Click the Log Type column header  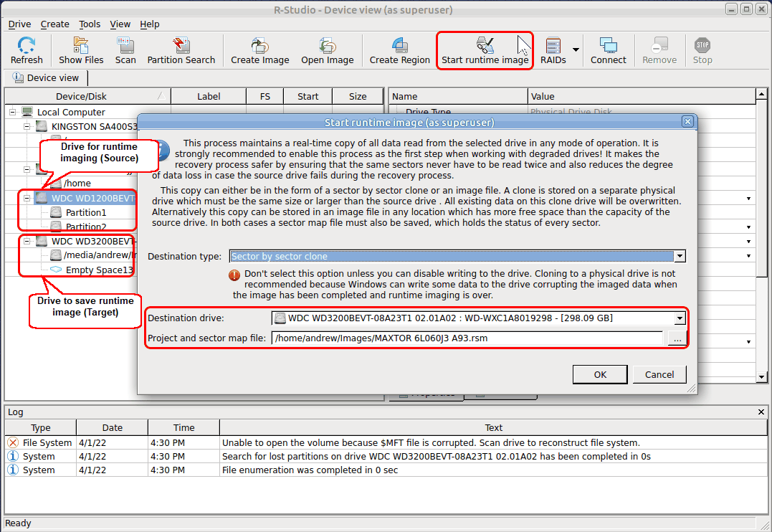tap(40, 427)
